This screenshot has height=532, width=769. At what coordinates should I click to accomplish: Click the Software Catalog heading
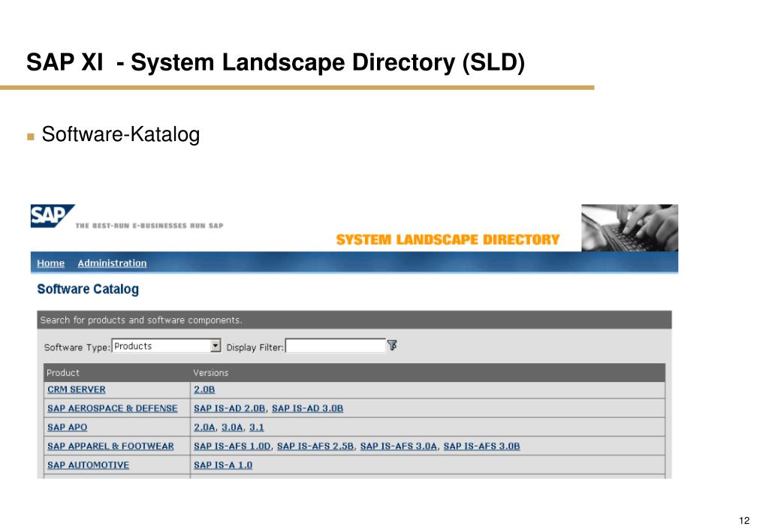(x=88, y=289)
